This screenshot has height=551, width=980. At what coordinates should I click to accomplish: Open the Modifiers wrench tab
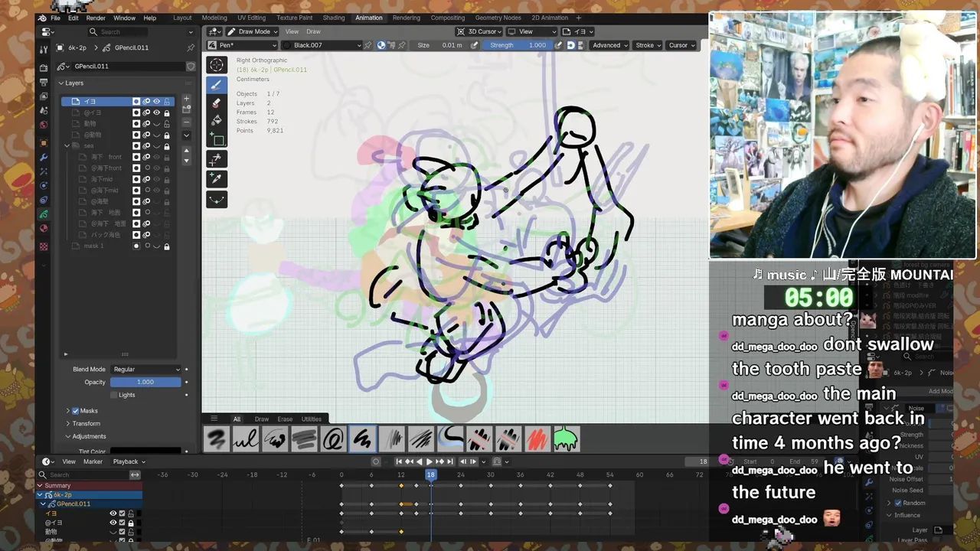coord(44,157)
